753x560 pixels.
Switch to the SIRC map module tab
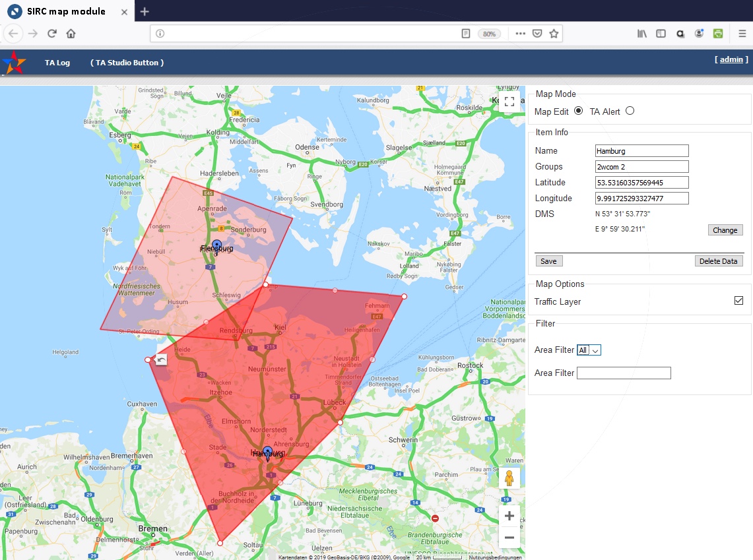pyautogui.click(x=66, y=11)
